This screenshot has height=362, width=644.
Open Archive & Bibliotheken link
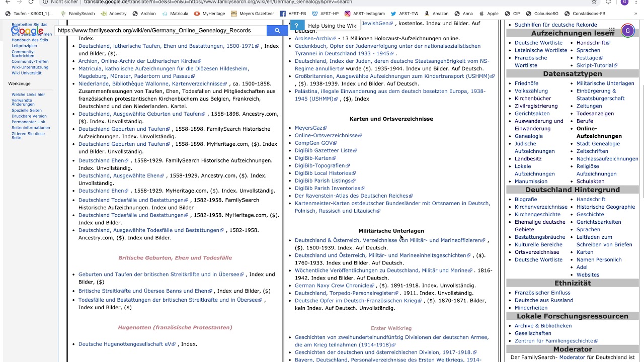click(543, 325)
